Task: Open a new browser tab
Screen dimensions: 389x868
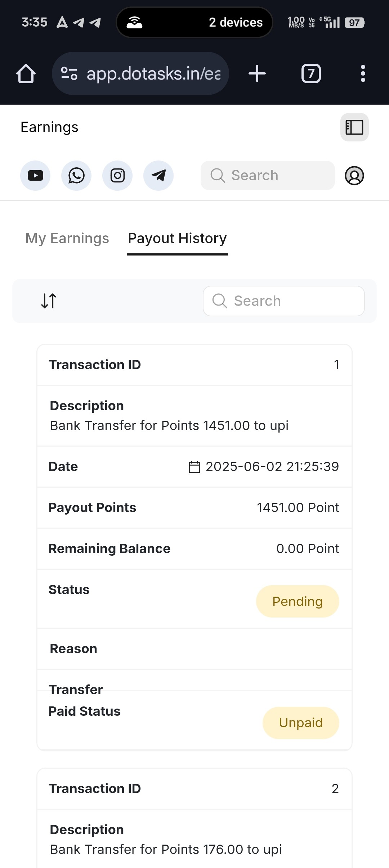Action: [x=257, y=74]
